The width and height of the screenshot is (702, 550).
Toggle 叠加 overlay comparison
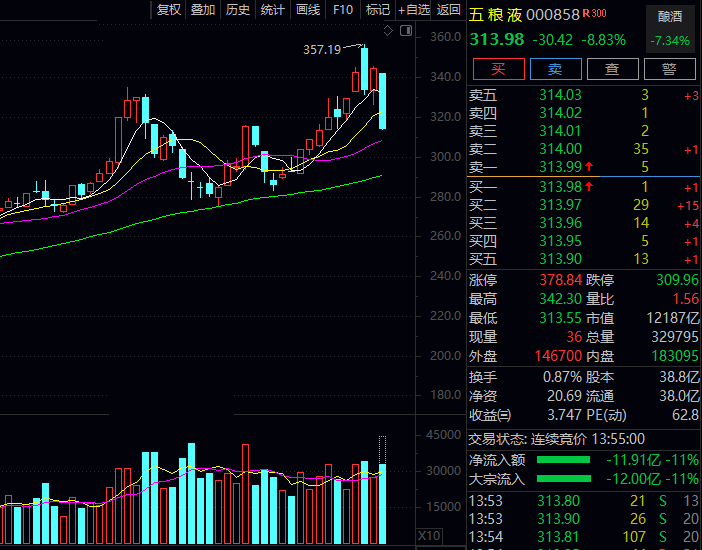tap(203, 9)
